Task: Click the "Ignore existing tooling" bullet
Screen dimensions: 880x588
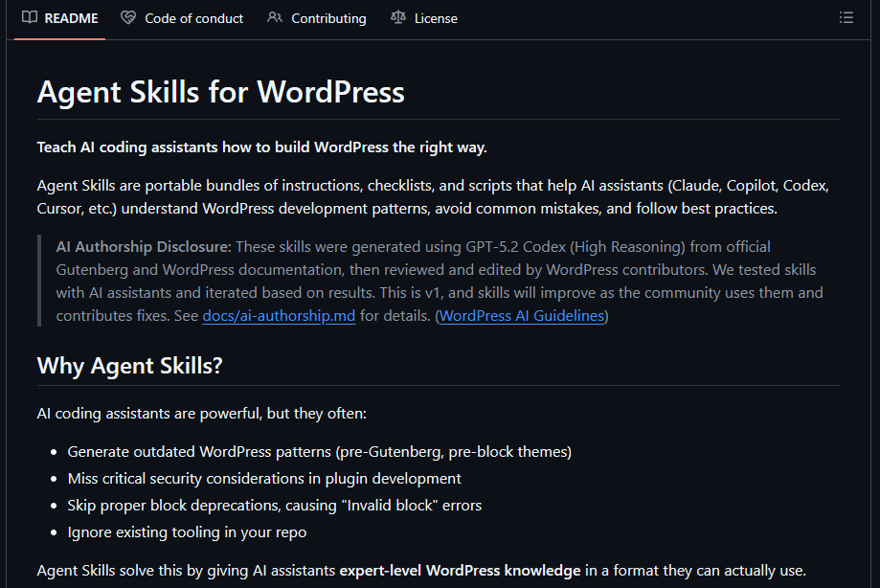Action: [x=187, y=531]
